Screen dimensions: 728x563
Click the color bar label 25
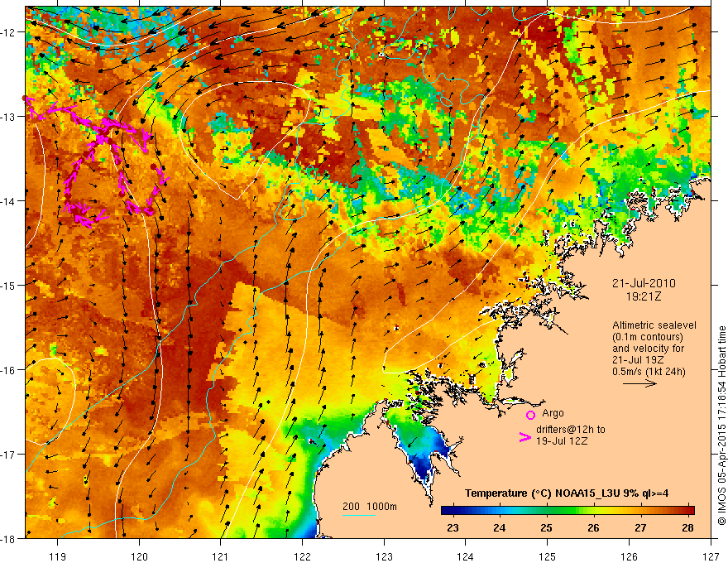547,527
